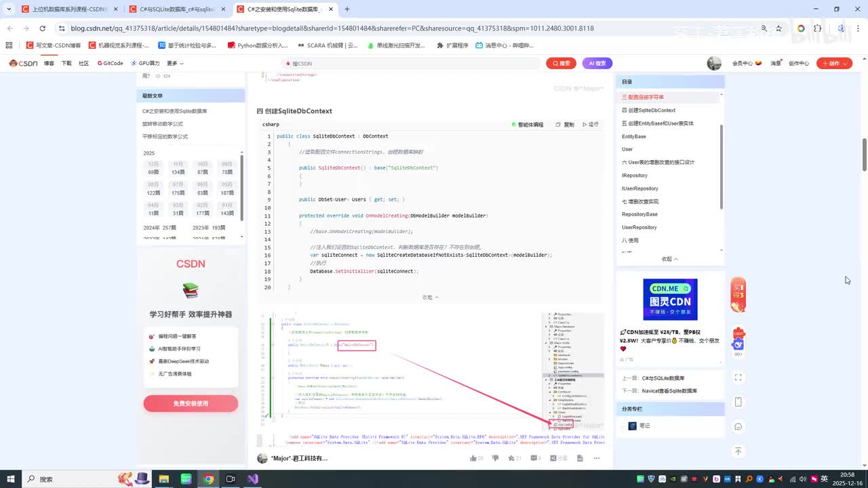
Task: Bookmark this page with the star icon
Action: (x=778, y=28)
